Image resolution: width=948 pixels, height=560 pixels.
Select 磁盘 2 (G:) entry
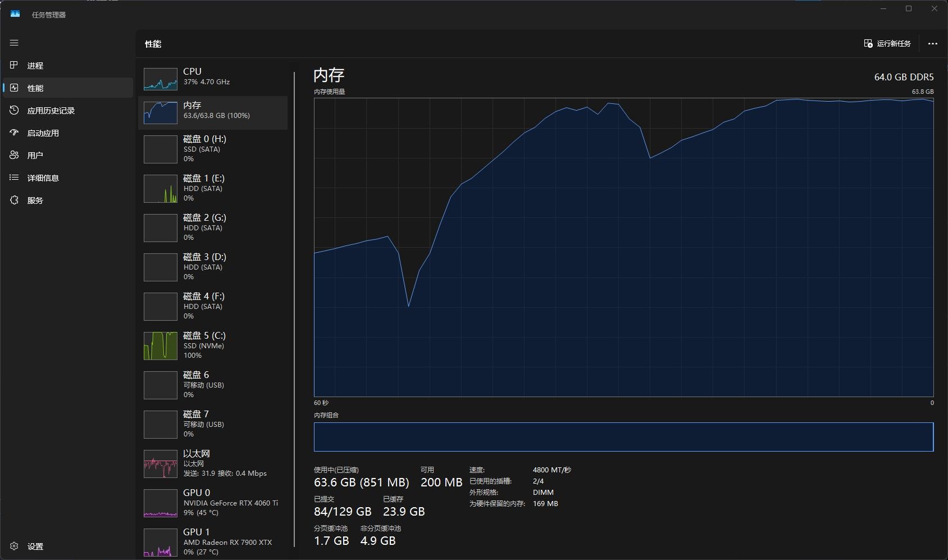(x=213, y=227)
